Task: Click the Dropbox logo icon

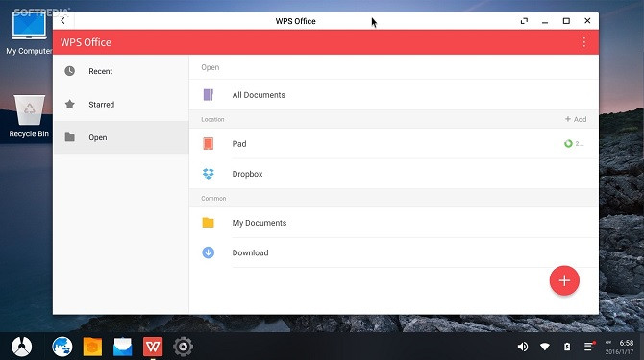Action: tap(209, 174)
